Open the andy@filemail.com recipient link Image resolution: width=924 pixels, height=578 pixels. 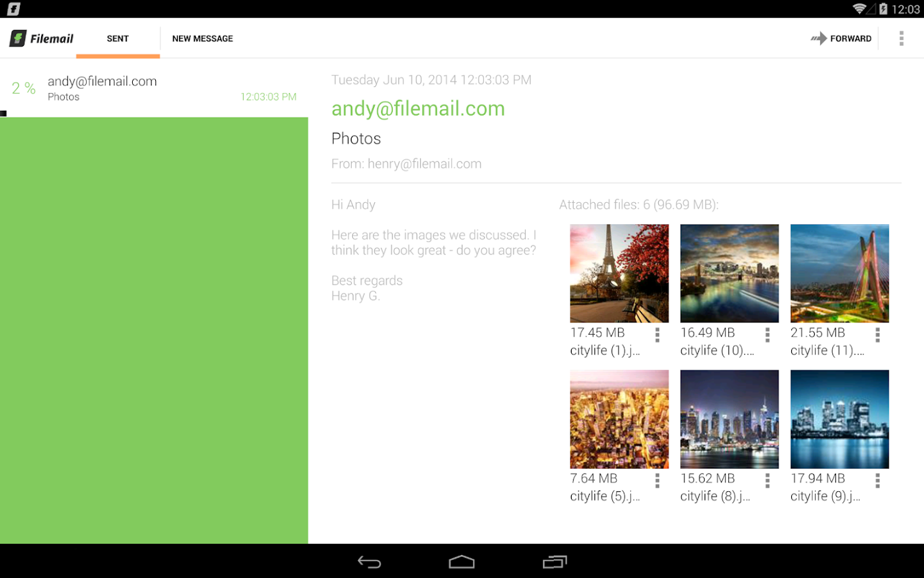click(x=418, y=108)
